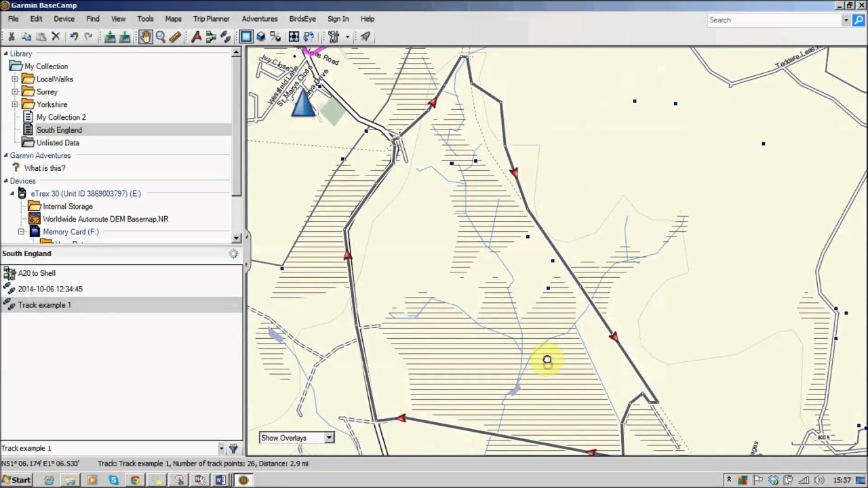Click inside the Search input field
Viewport: 868px width, 488px height.
coord(774,20)
